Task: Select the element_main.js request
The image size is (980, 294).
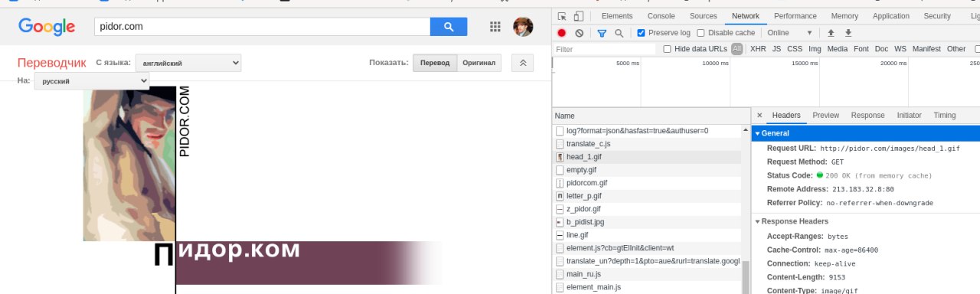Action: [x=646, y=287]
